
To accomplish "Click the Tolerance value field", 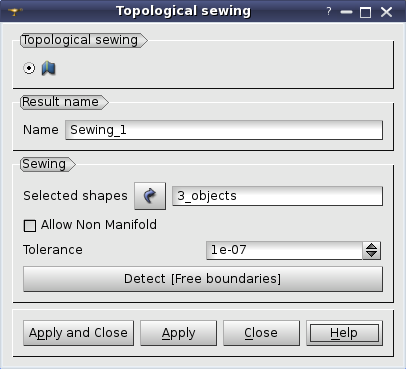I will point(284,250).
